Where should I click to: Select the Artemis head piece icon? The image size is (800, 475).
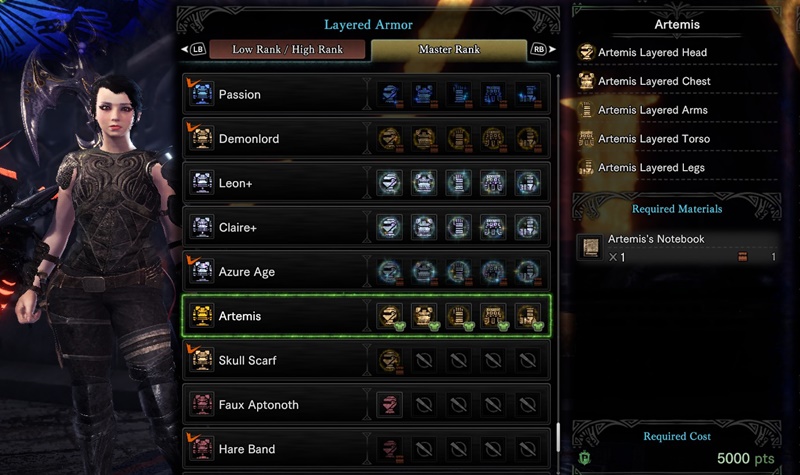click(389, 315)
